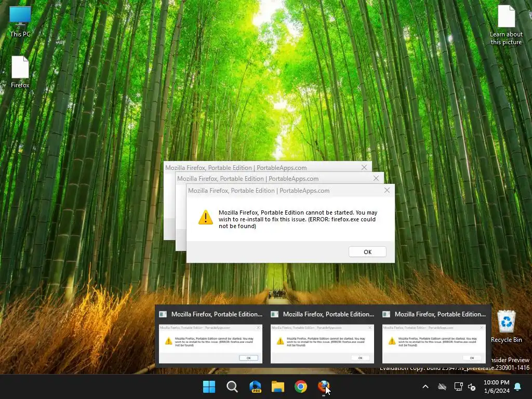
Task: Launch Google Chrome from taskbar
Action: click(x=301, y=387)
